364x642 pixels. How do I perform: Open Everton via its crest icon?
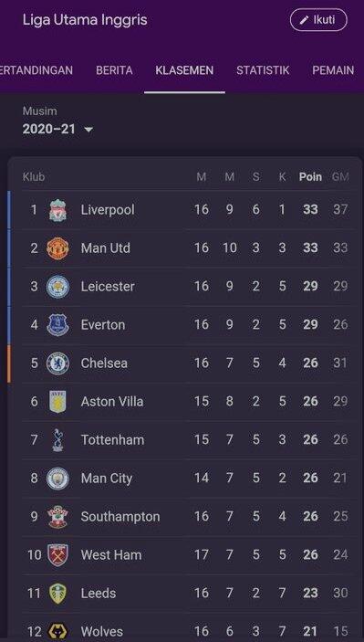click(57, 325)
